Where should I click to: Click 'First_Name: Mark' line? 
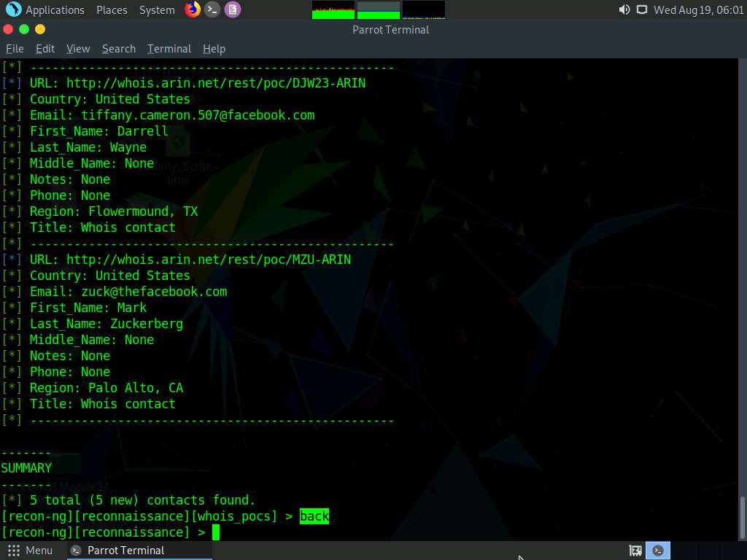coord(88,308)
